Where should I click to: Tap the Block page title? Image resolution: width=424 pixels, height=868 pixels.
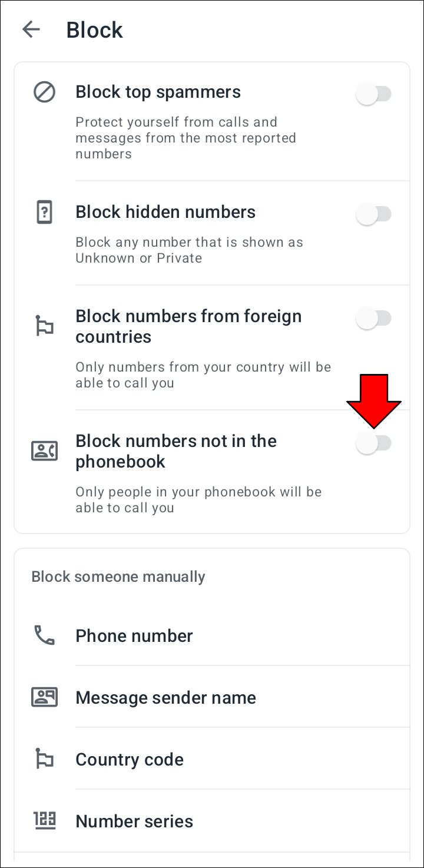(94, 30)
